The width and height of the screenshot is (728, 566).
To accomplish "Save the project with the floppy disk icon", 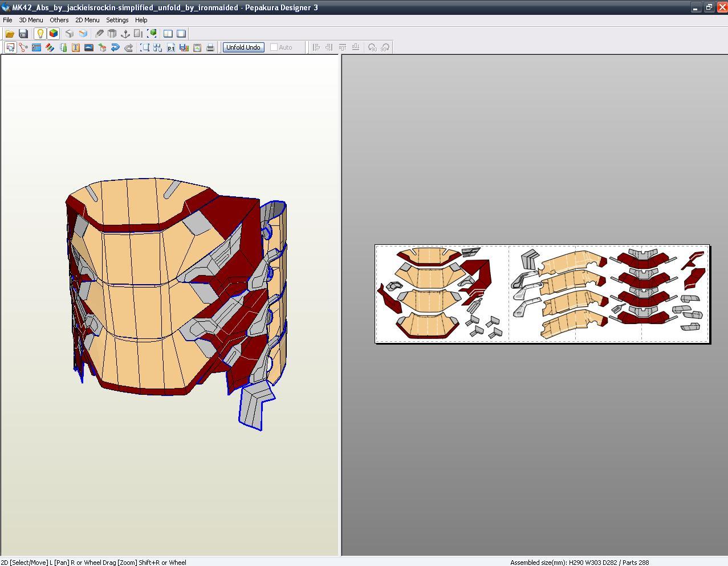I will [x=23, y=34].
